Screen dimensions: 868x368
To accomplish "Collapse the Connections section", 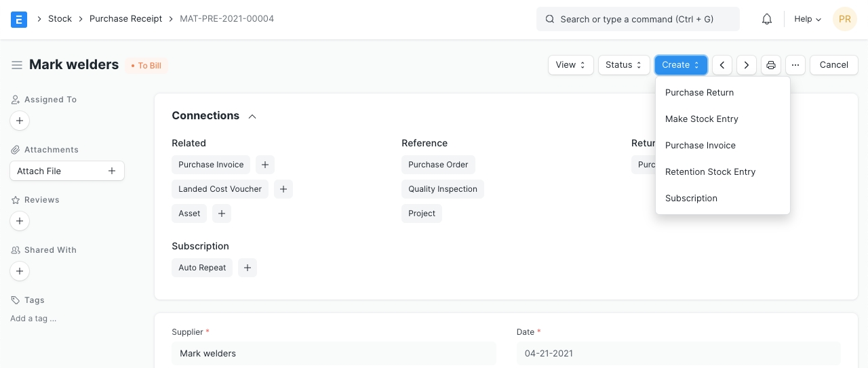I will coord(252,117).
